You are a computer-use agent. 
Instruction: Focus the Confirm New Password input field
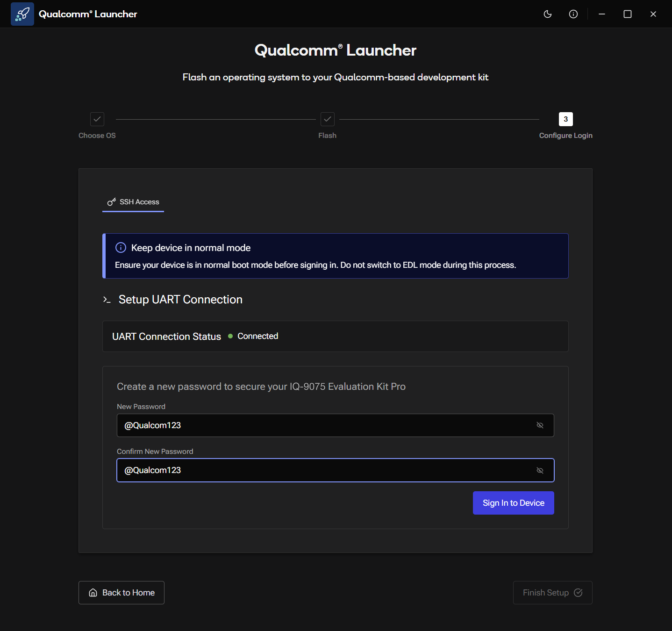[336, 470]
